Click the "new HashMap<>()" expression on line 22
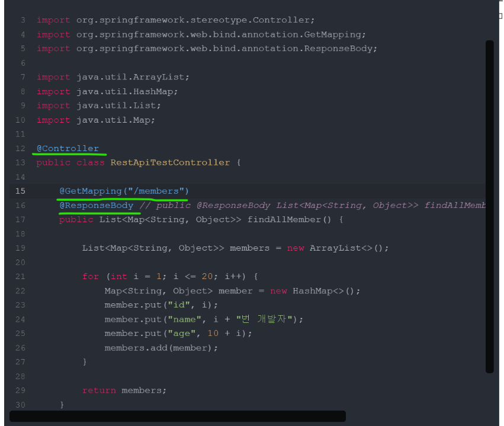Image resolution: width=504 pixels, height=426 pixels. click(x=312, y=291)
